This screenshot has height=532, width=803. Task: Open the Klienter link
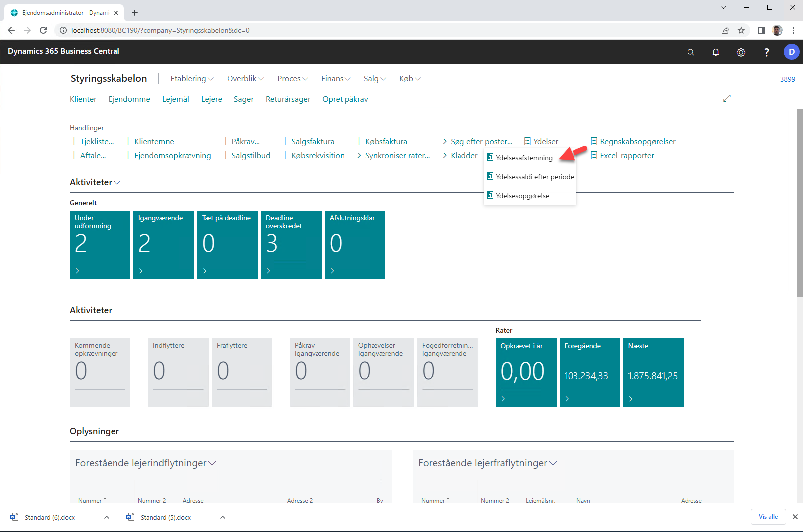point(83,99)
